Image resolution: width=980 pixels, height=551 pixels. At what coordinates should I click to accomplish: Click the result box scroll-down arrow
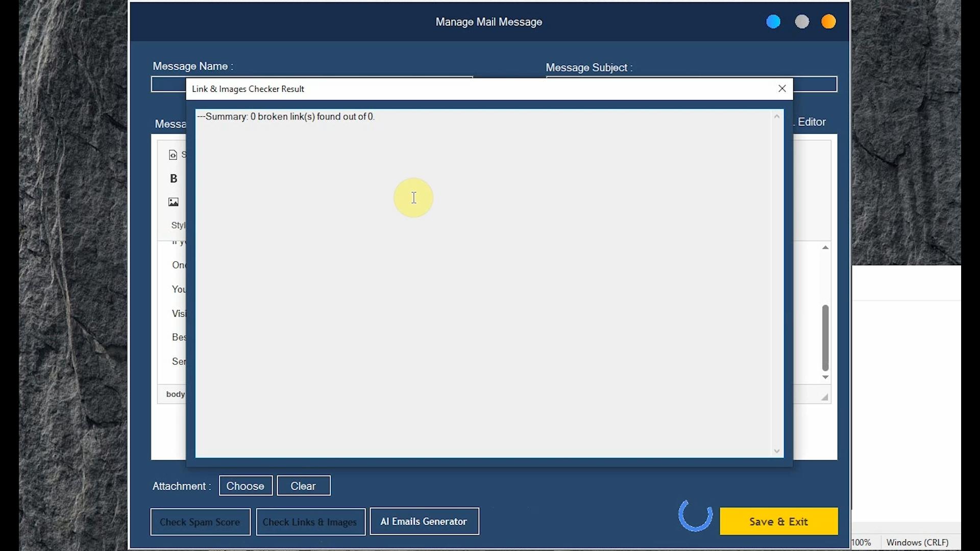click(x=777, y=451)
